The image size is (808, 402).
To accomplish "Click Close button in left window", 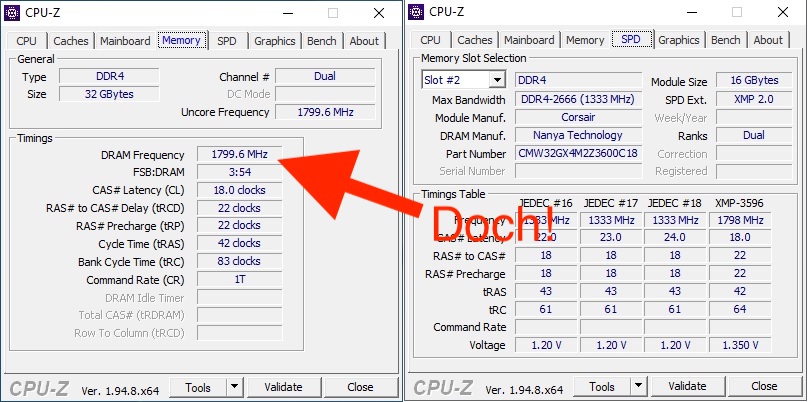I will (360, 387).
